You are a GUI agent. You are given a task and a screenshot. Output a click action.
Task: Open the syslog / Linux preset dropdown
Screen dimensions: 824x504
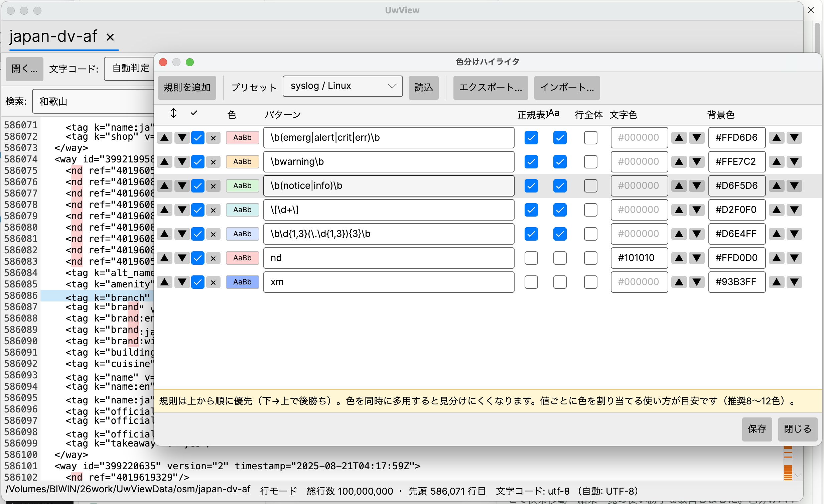(x=342, y=86)
